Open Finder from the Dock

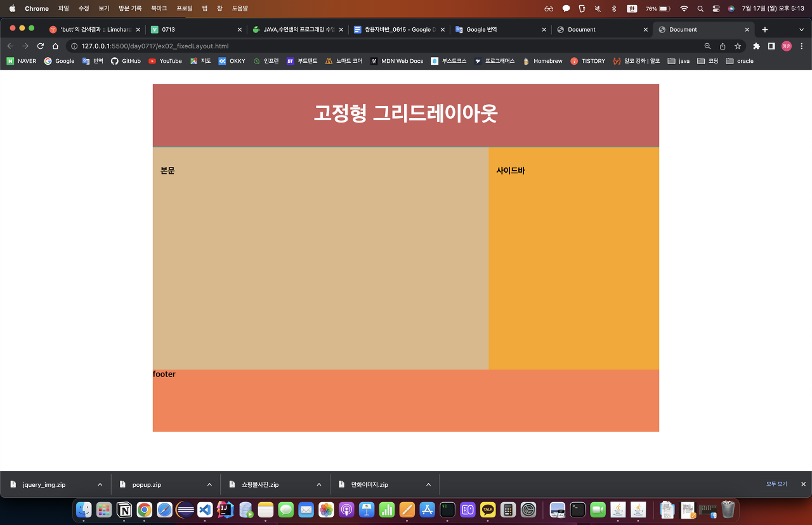84,509
